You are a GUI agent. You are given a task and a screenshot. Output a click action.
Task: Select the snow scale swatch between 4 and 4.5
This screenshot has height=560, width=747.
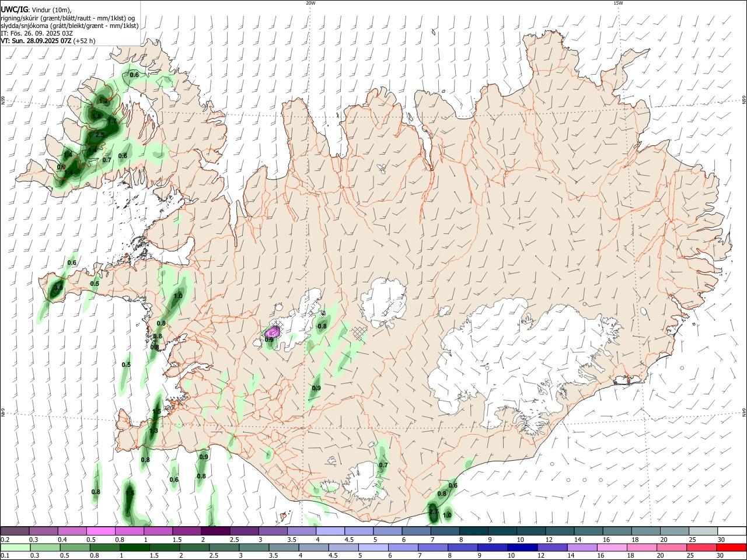(x=330, y=531)
